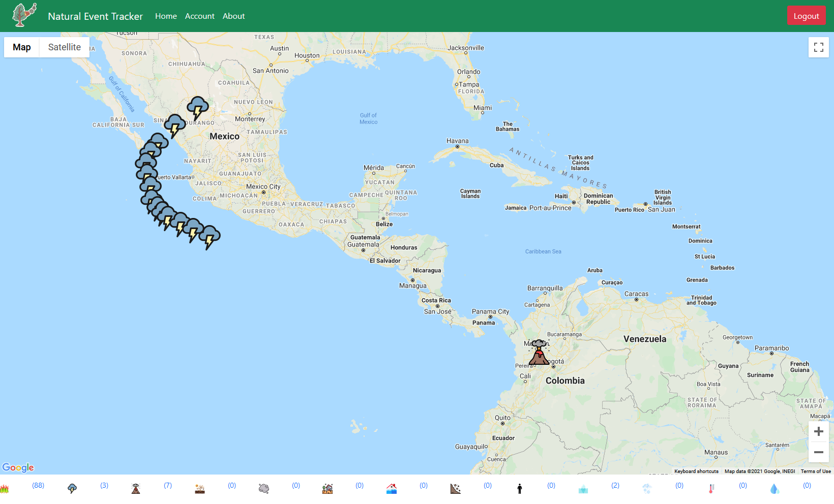Image resolution: width=834 pixels, height=504 pixels.
Task: Select the manmade person icon
Action: pos(519,489)
